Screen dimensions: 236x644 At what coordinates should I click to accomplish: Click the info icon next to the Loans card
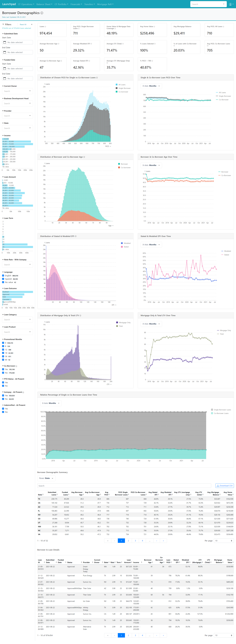pos(45,26)
